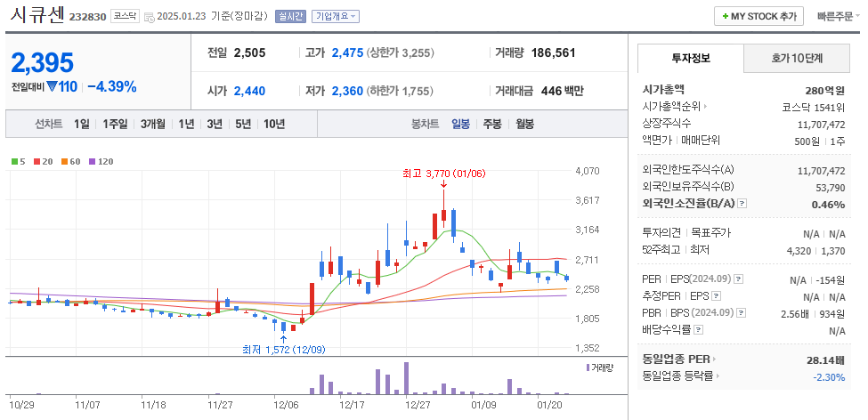Click the 코스닥 market badge
This screenshot has width=868, height=420.
point(126,16)
